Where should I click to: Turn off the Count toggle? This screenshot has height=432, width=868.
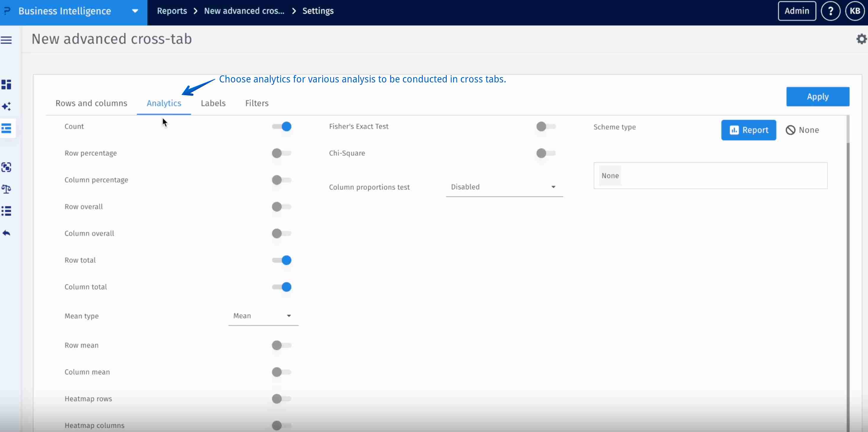(x=282, y=126)
